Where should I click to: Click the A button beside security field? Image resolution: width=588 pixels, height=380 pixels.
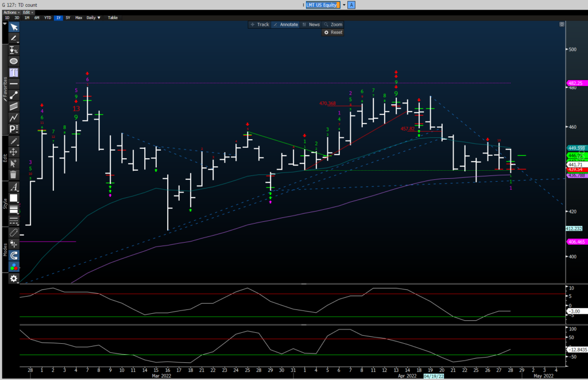pos(351,5)
